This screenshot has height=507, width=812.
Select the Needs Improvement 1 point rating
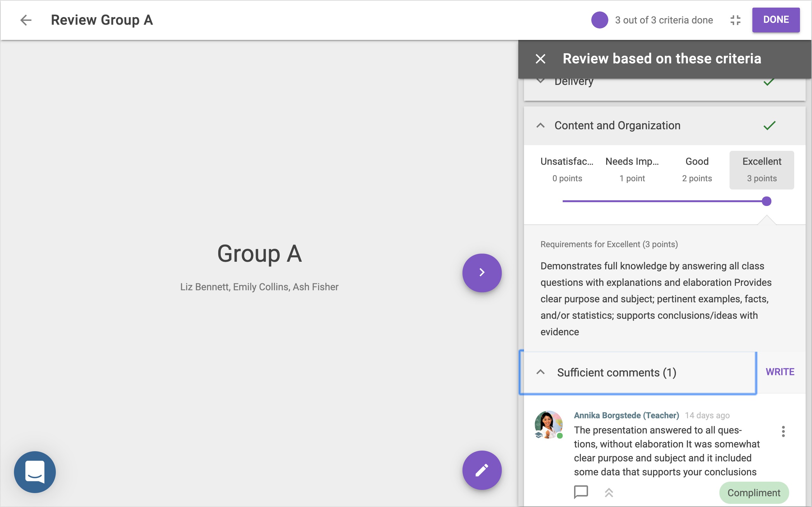tap(632, 170)
